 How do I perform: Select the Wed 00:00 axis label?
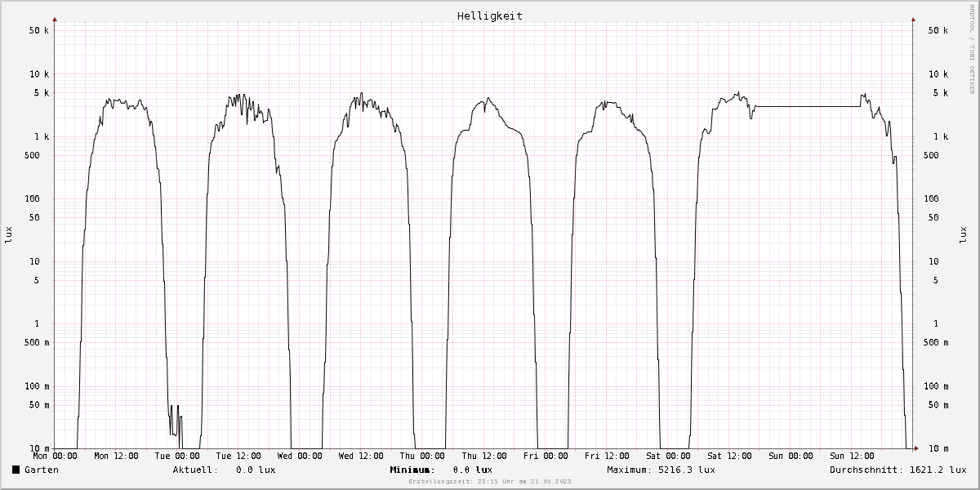point(300,457)
